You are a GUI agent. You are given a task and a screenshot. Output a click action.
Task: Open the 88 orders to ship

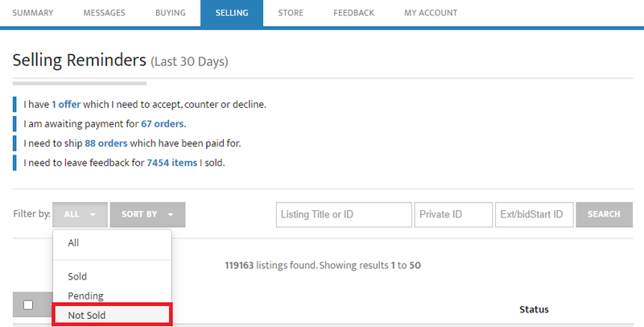[106, 143]
